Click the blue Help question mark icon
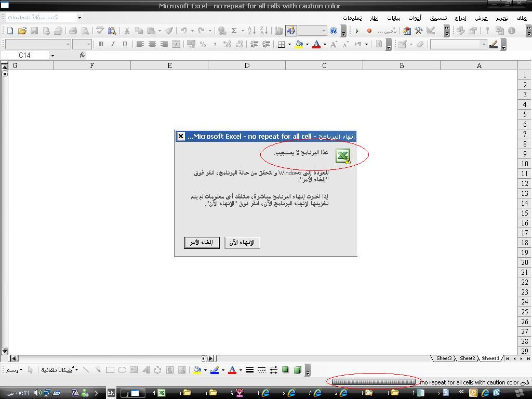The width and height of the screenshot is (532, 399). pyautogui.click(x=334, y=31)
